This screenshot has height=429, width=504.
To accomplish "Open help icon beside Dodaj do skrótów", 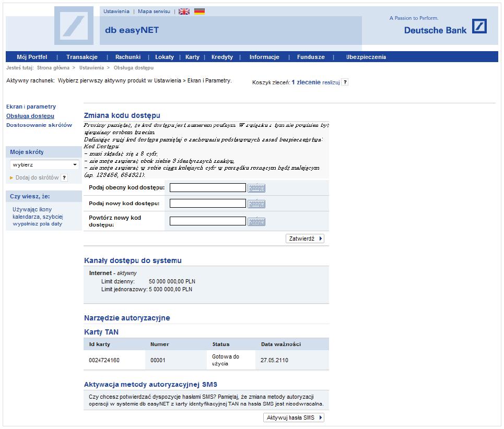I will [x=64, y=177].
